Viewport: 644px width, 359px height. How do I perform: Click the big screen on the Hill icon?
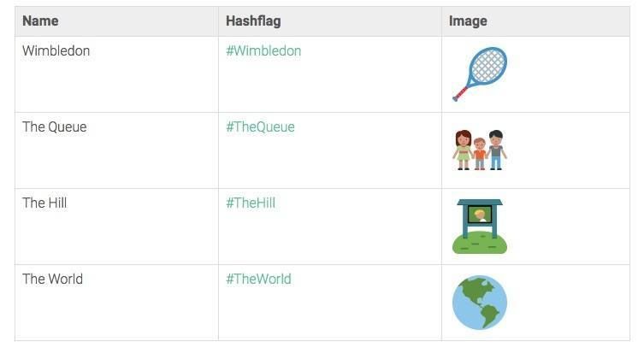pos(480,215)
